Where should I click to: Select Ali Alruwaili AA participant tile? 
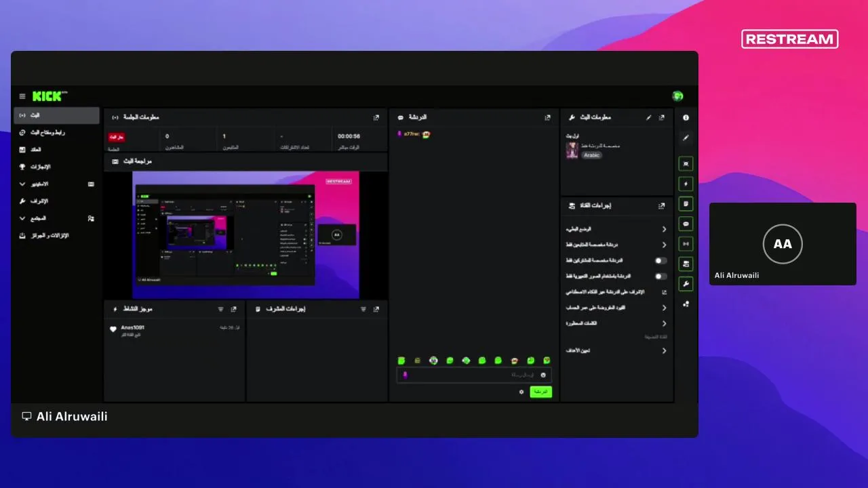[783, 244]
